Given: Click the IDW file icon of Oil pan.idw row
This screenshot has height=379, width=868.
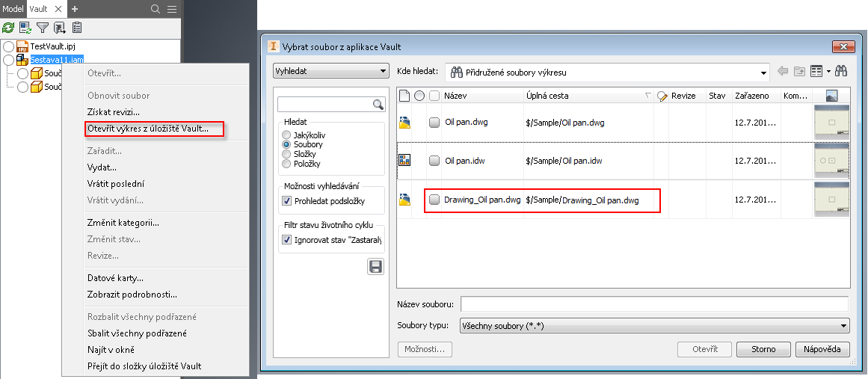Looking at the screenshot, I should click(x=404, y=161).
